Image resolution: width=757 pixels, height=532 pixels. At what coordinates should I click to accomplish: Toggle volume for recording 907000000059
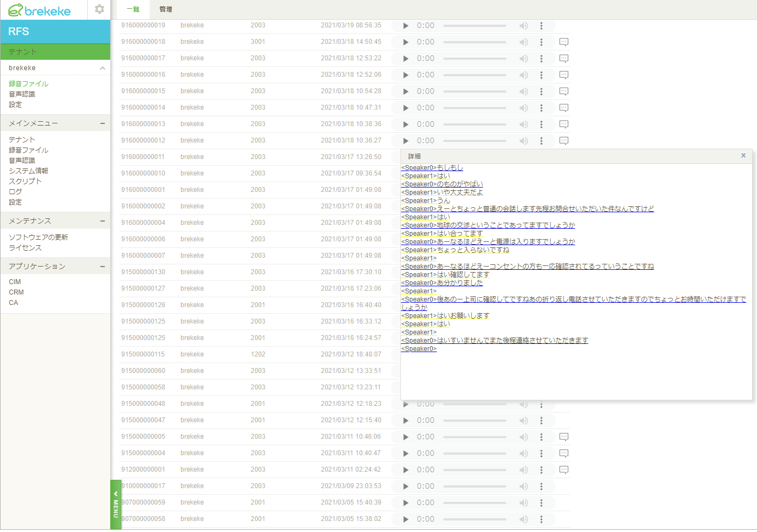(524, 503)
